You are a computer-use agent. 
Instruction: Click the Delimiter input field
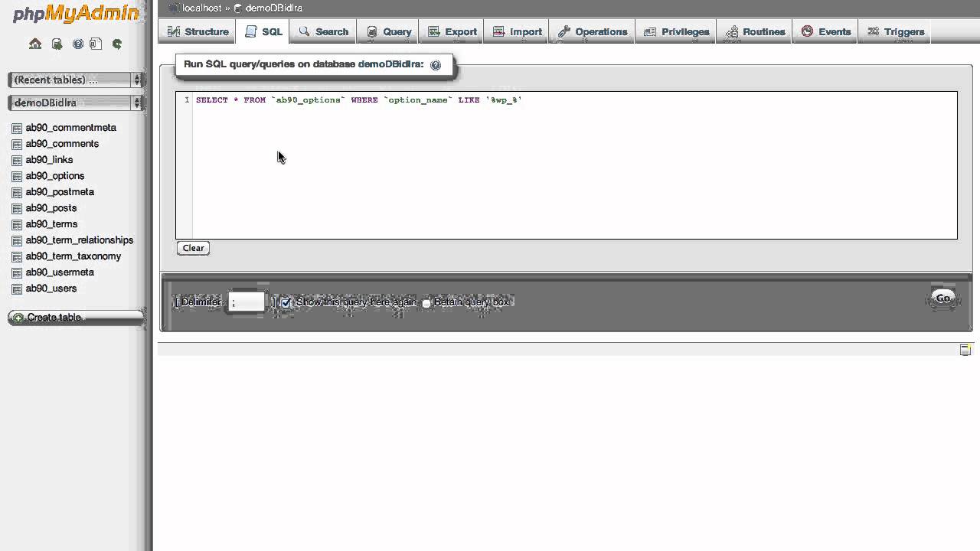click(247, 302)
